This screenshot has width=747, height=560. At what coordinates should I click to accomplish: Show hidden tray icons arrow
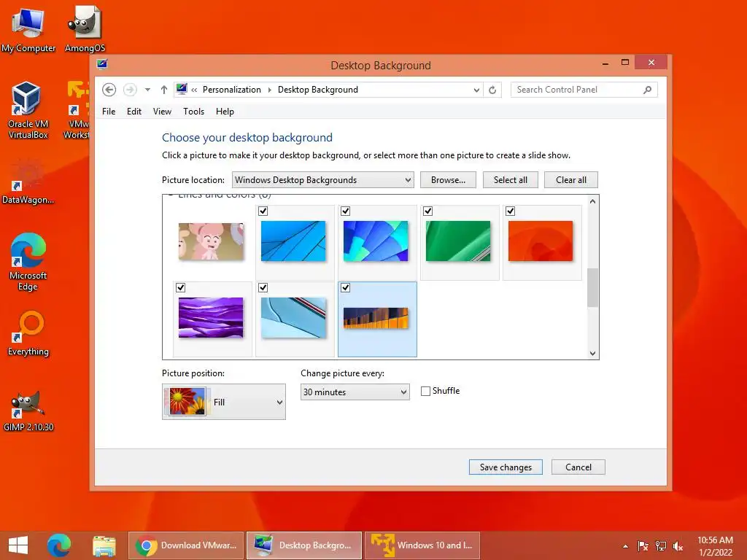[x=625, y=546]
